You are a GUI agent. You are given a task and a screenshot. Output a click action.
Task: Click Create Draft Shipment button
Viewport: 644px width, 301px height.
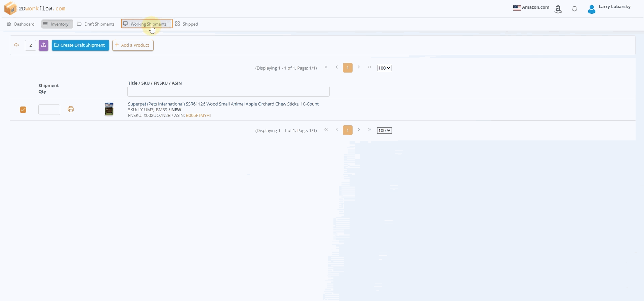click(80, 45)
